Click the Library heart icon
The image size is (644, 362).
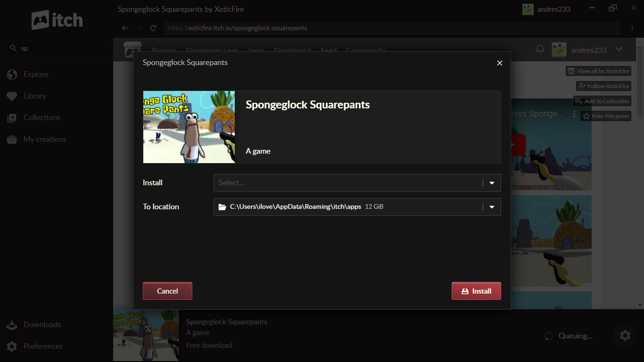coord(12,96)
